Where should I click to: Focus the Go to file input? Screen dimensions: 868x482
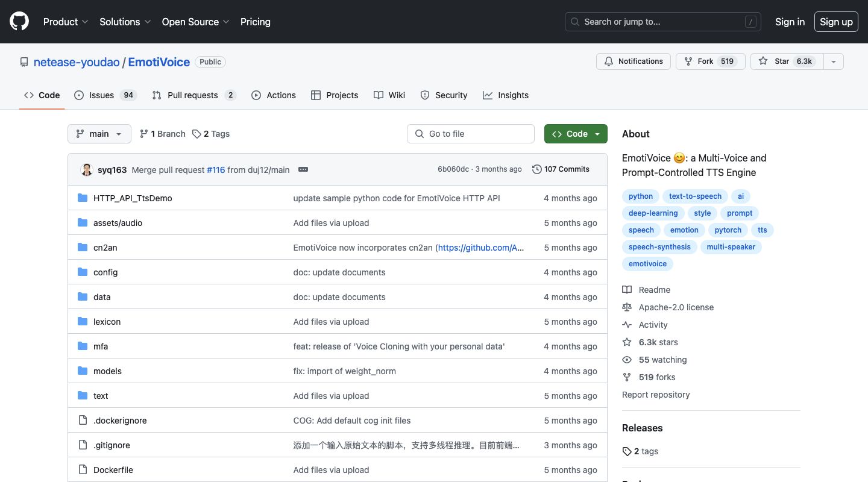(x=471, y=134)
